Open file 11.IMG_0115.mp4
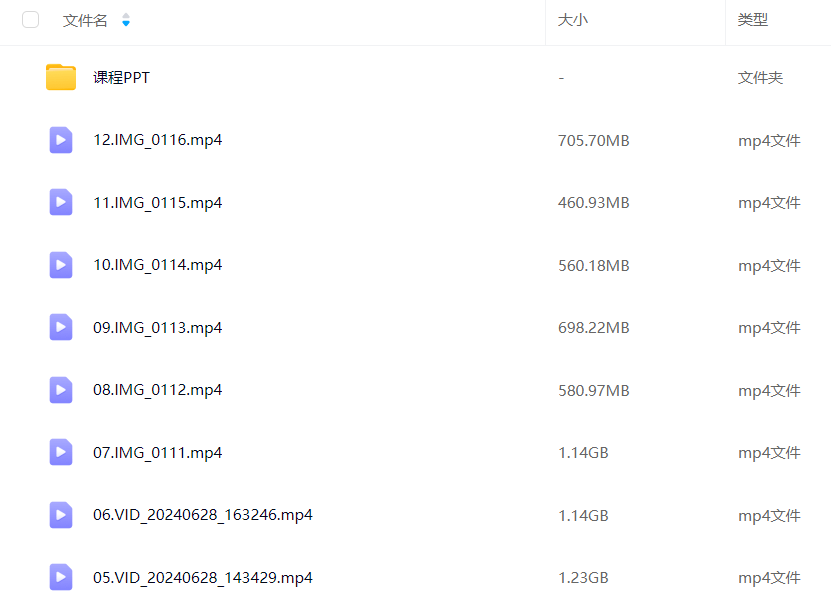 pyautogui.click(x=157, y=203)
